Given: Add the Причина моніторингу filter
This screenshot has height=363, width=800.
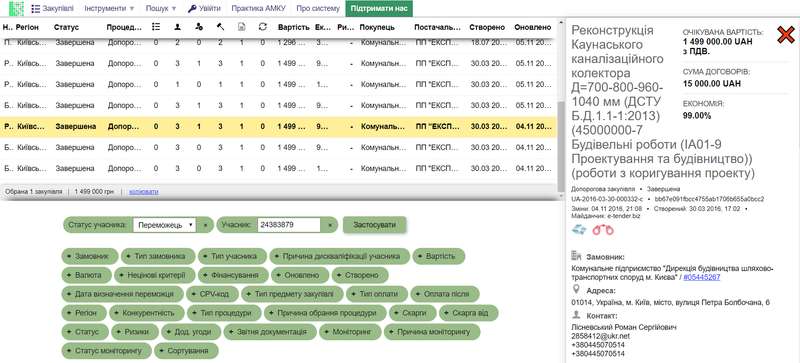Looking at the screenshot, I should pos(432,331).
